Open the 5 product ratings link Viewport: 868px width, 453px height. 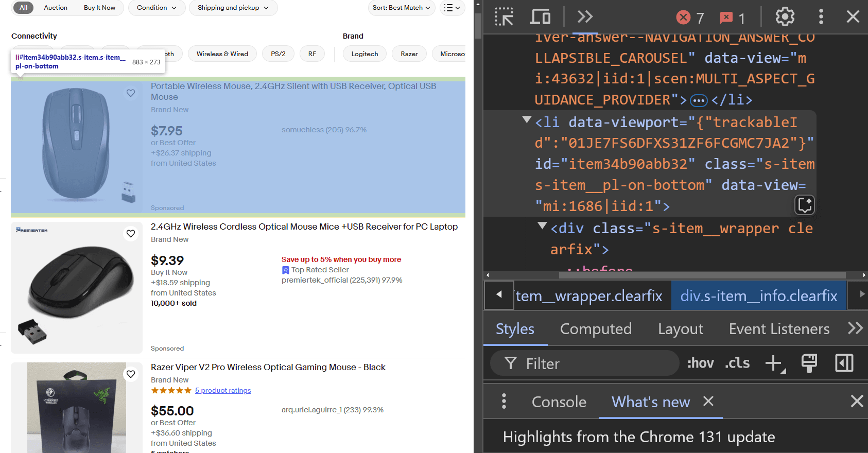[x=223, y=390]
